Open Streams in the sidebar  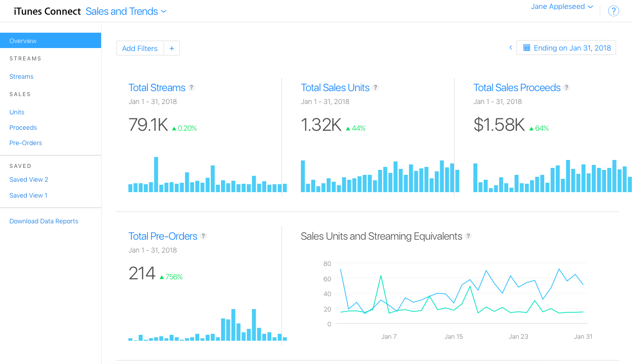[21, 76]
